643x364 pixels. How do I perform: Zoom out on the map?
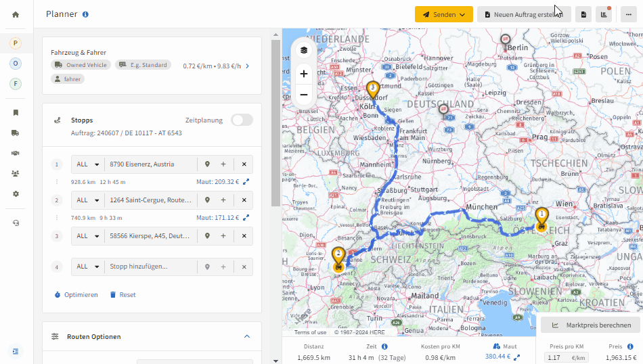tap(304, 95)
